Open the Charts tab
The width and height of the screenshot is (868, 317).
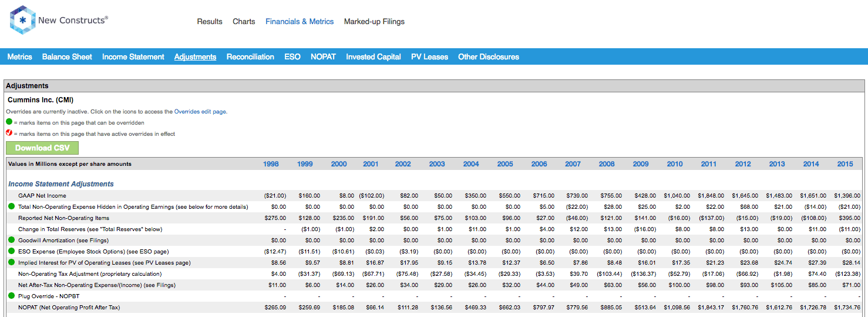click(x=244, y=22)
